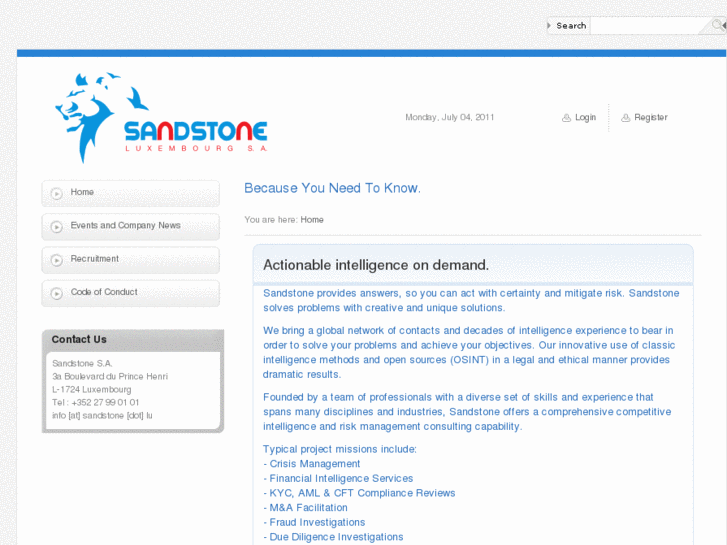
Task: Click the date Monday, July 04, 2011
Action: coord(450,117)
